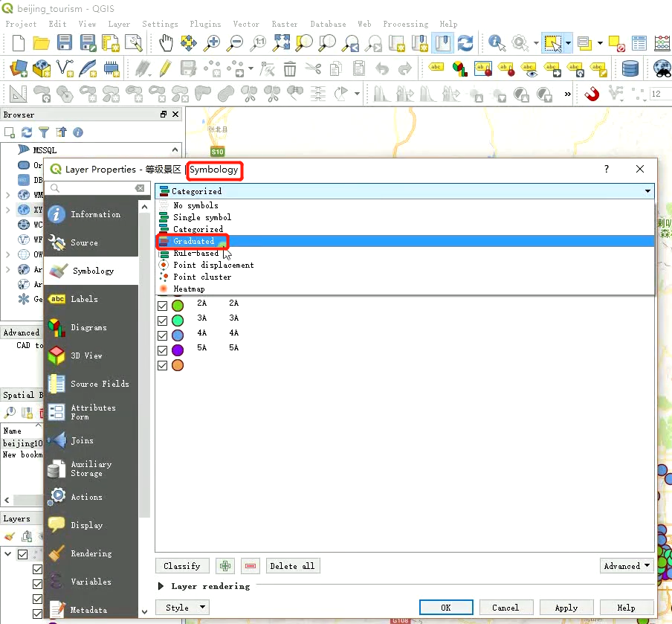
Task: Open the Information page in sidebar
Action: click(x=91, y=214)
